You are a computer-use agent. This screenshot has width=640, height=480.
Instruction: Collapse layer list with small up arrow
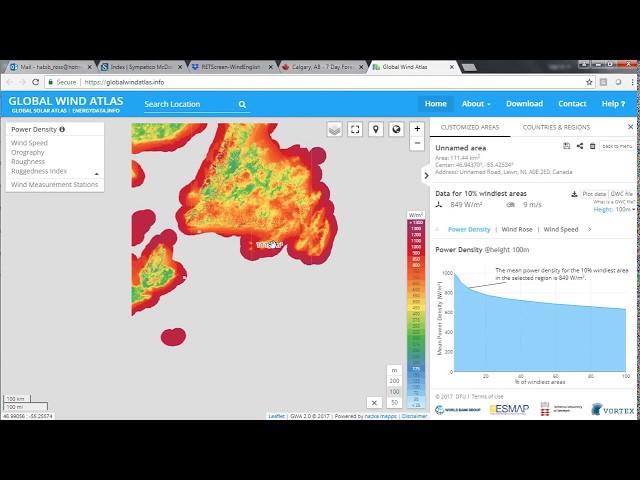[97, 174]
